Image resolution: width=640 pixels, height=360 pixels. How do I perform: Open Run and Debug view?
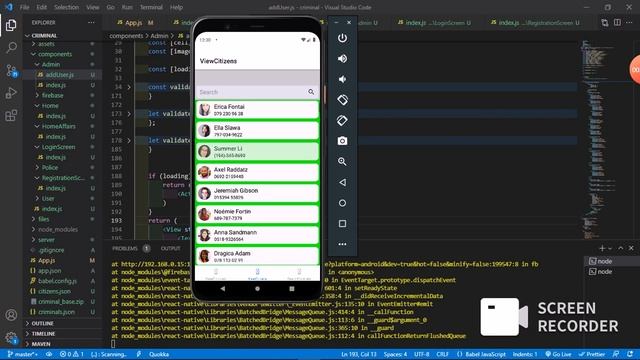[x=11, y=93]
